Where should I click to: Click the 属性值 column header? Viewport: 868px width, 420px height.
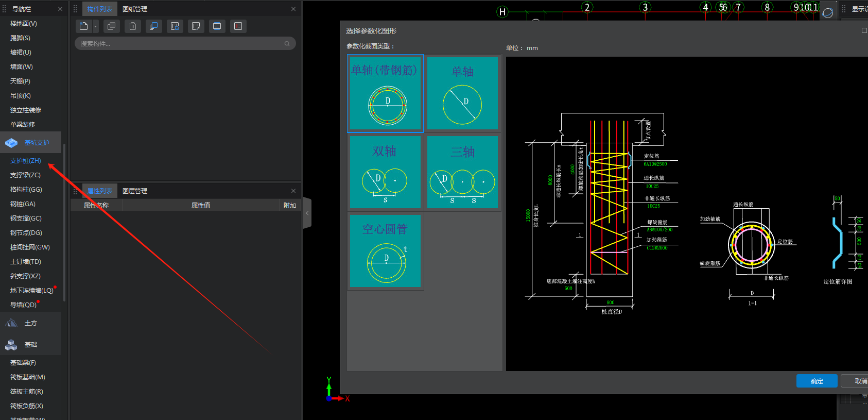click(201, 205)
